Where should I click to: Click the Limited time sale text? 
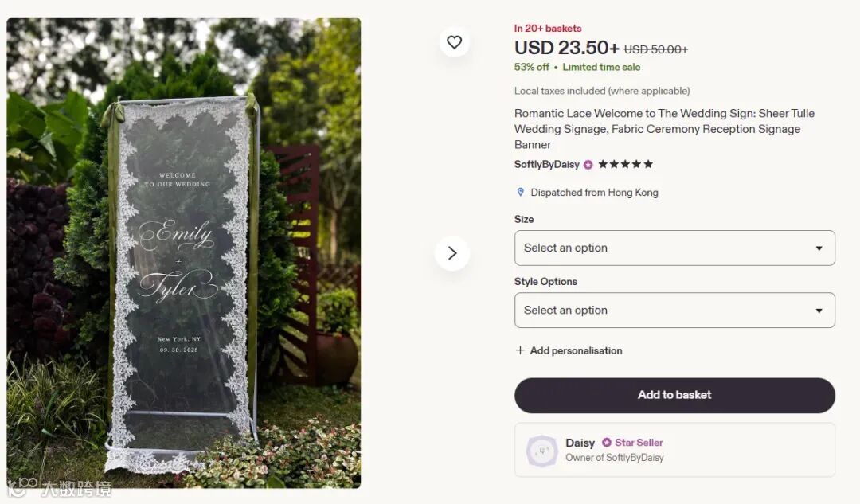point(601,68)
